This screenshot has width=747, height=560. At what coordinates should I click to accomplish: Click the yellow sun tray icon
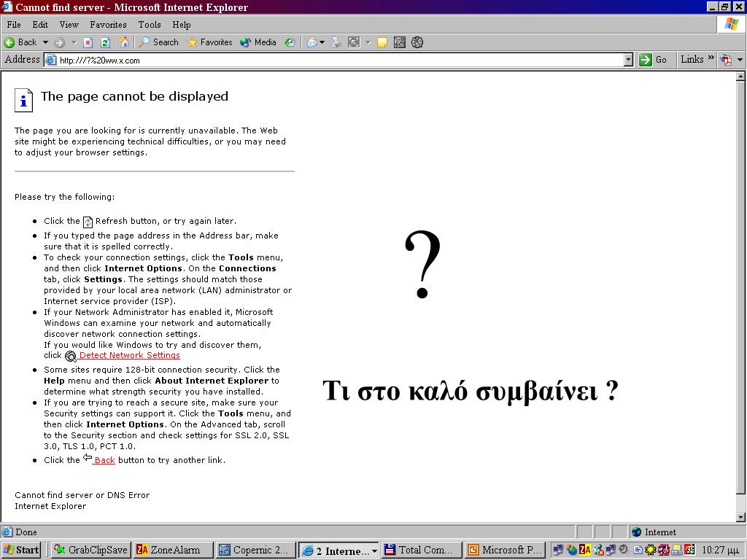click(650, 550)
